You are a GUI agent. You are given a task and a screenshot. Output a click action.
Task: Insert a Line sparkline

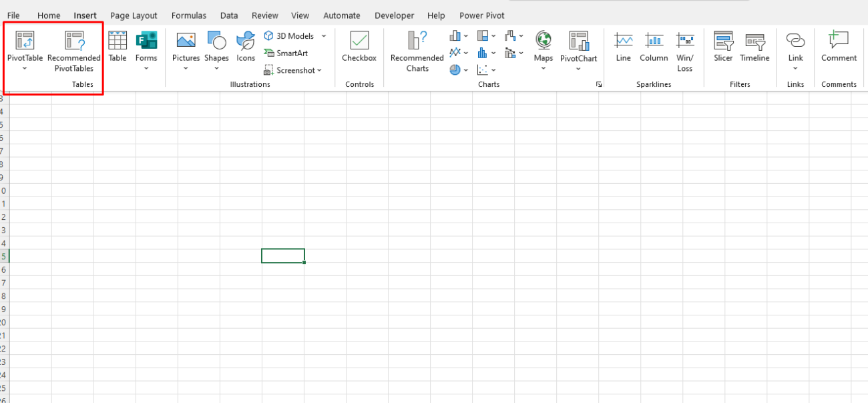click(x=624, y=47)
